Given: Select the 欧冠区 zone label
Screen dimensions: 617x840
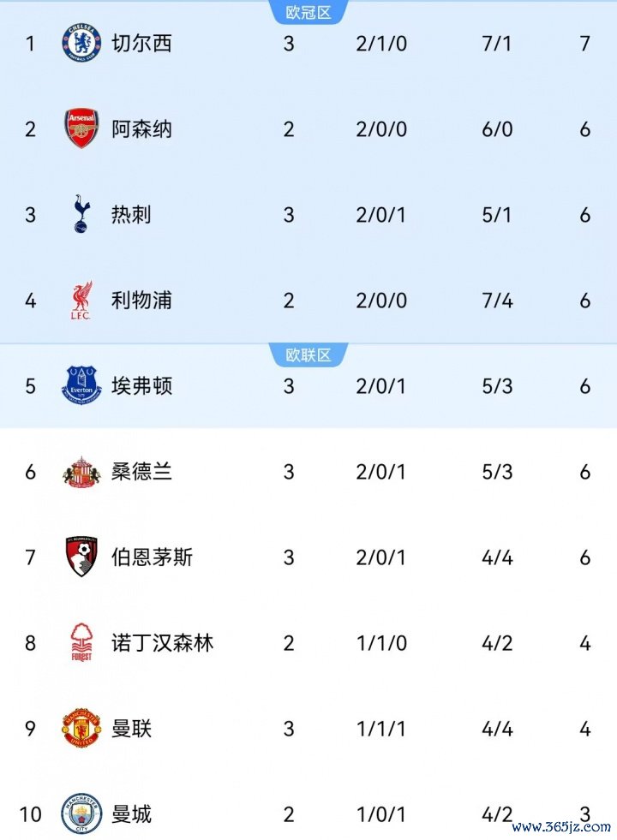Looking at the screenshot, I should 308,12.
